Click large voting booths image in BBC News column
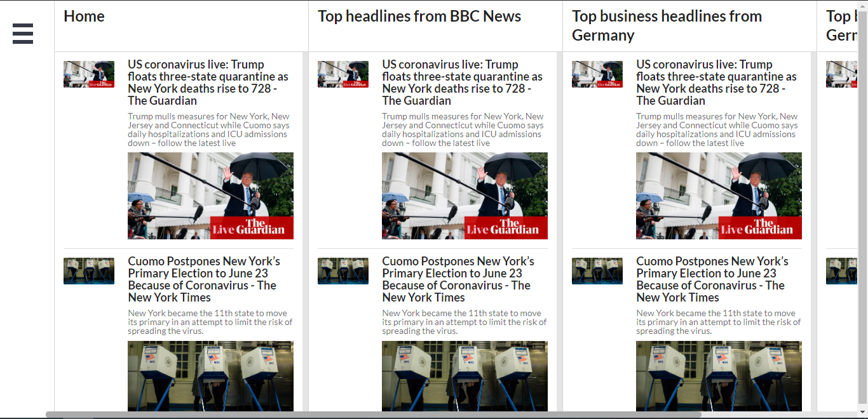Viewport: 868px width, 419px height. (x=465, y=376)
